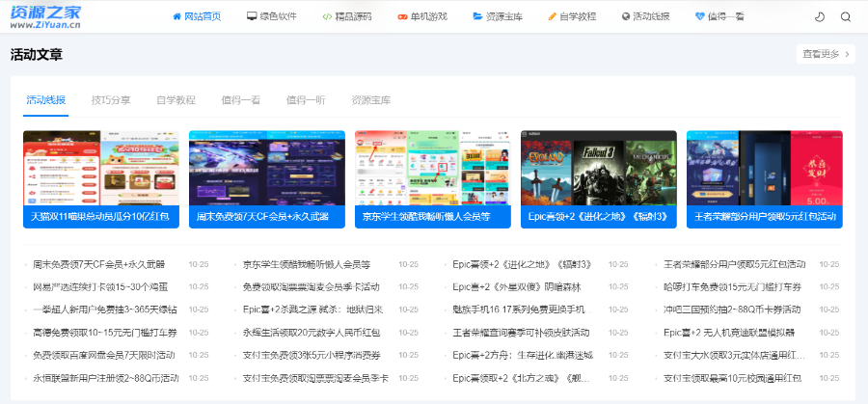This screenshot has width=868, height=404.
Task: Open list link 王者荣耀部分用户领取5元红包活动
Action: pyautogui.click(x=735, y=264)
